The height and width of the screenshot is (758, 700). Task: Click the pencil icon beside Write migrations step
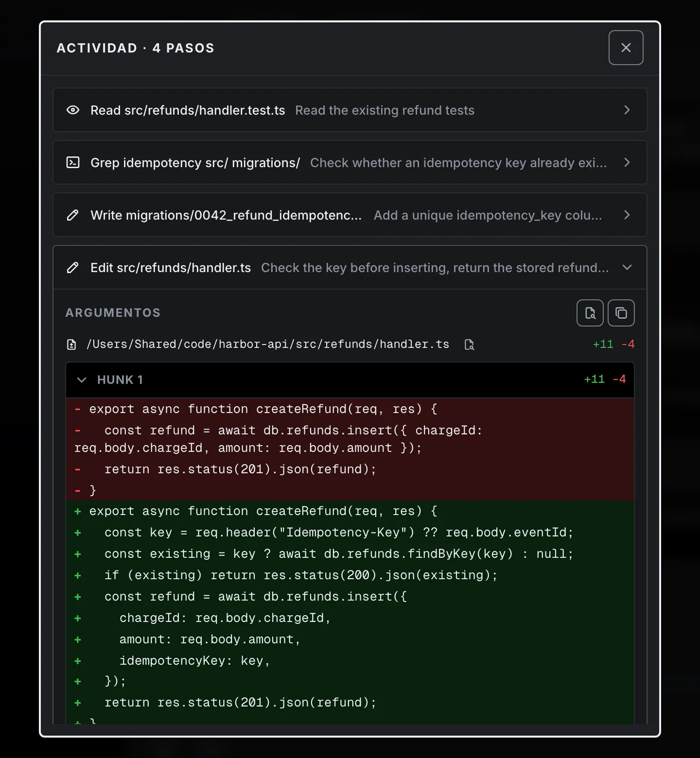[73, 215]
